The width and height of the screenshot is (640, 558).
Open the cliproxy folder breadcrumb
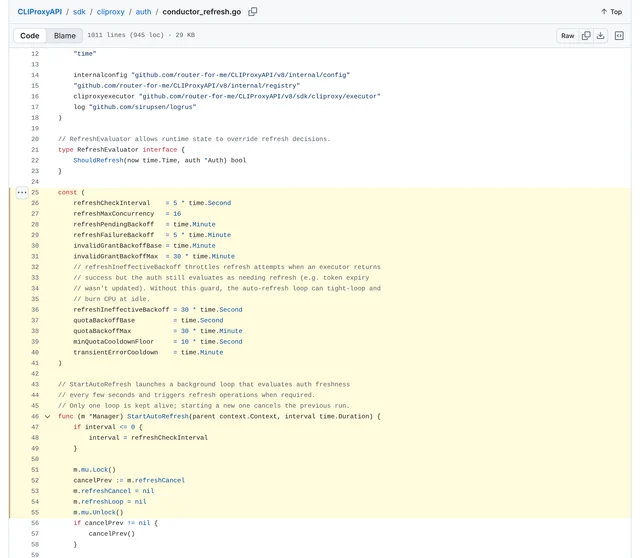[111, 12]
